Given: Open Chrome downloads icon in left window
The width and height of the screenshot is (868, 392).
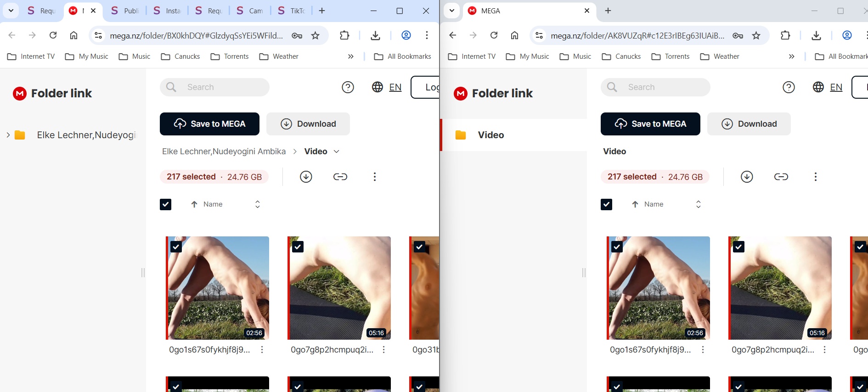Looking at the screenshot, I should pos(375,35).
